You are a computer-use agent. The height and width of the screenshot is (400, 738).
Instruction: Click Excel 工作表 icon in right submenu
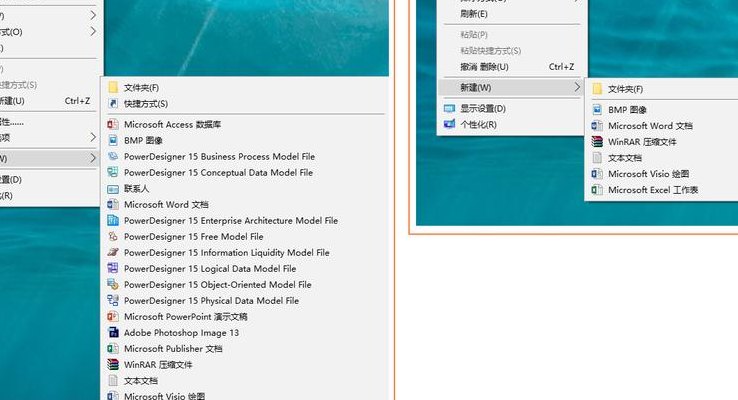(x=597, y=190)
